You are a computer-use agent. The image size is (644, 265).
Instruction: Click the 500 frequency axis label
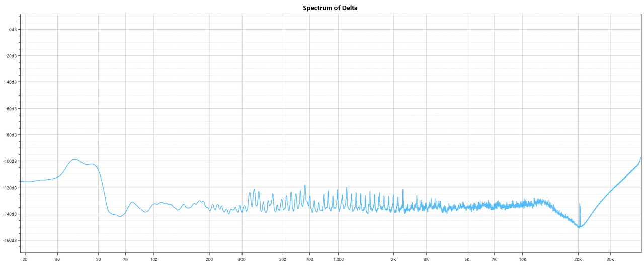(x=283, y=260)
